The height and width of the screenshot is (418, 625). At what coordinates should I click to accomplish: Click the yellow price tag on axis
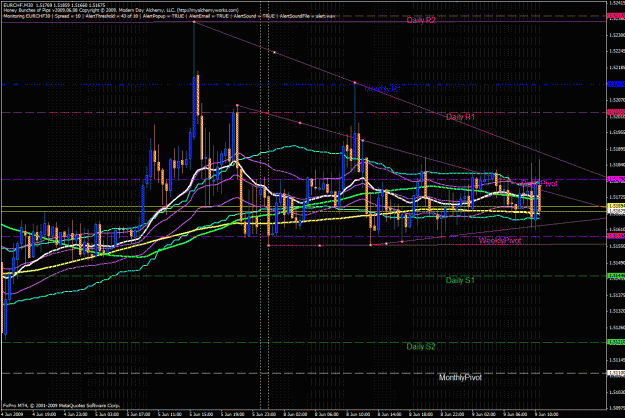click(x=615, y=206)
